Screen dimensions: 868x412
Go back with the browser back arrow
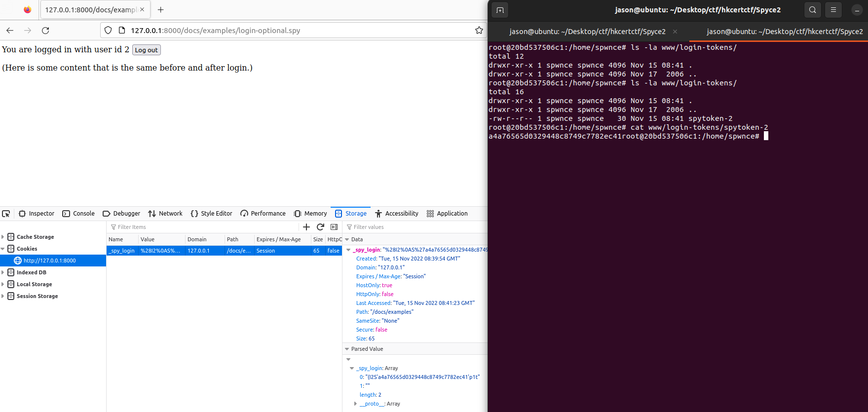(10, 30)
